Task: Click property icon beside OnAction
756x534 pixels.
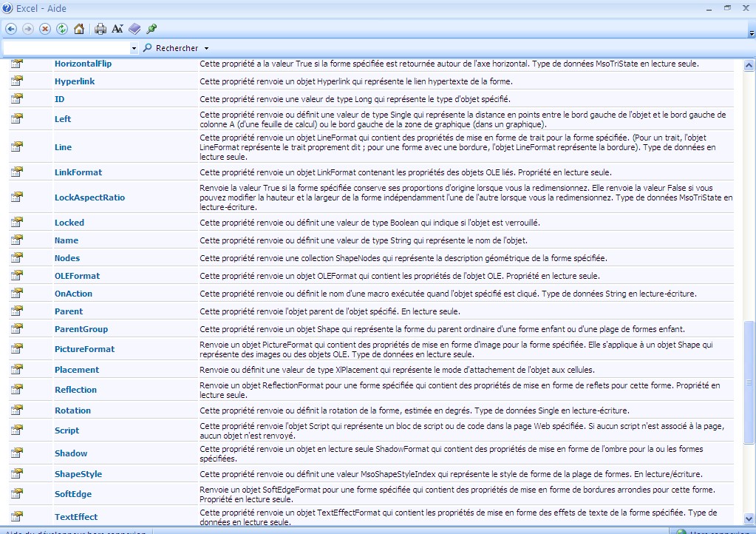Action: tap(17, 294)
